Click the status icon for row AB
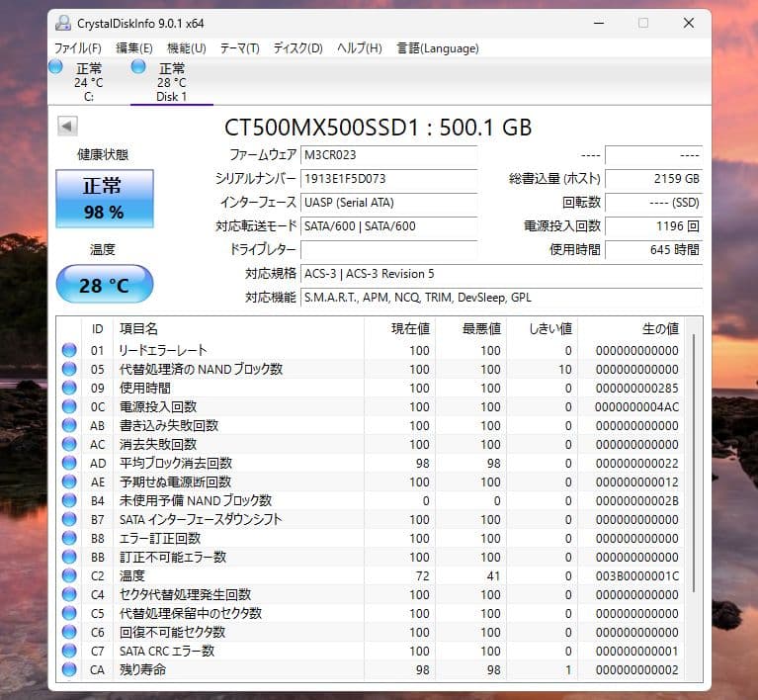Image resolution: width=758 pixels, height=700 pixels. [x=69, y=425]
